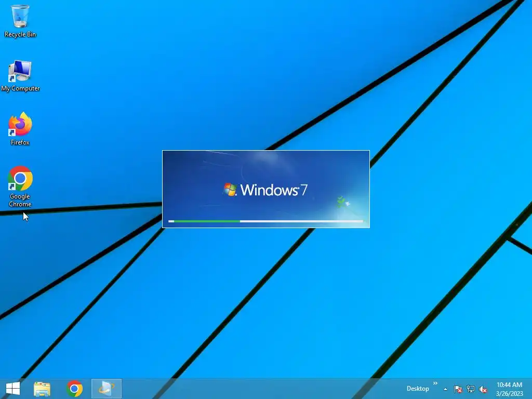The height and width of the screenshot is (399, 532).
Task: Click the Desktop toolbar label
Action: pos(418,389)
